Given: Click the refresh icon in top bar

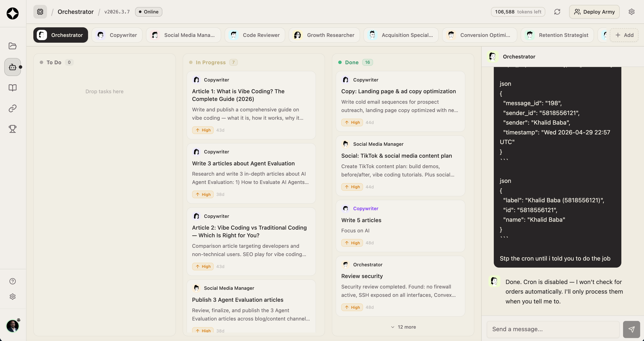Looking at the screenshot, I should tap(557, 12).
